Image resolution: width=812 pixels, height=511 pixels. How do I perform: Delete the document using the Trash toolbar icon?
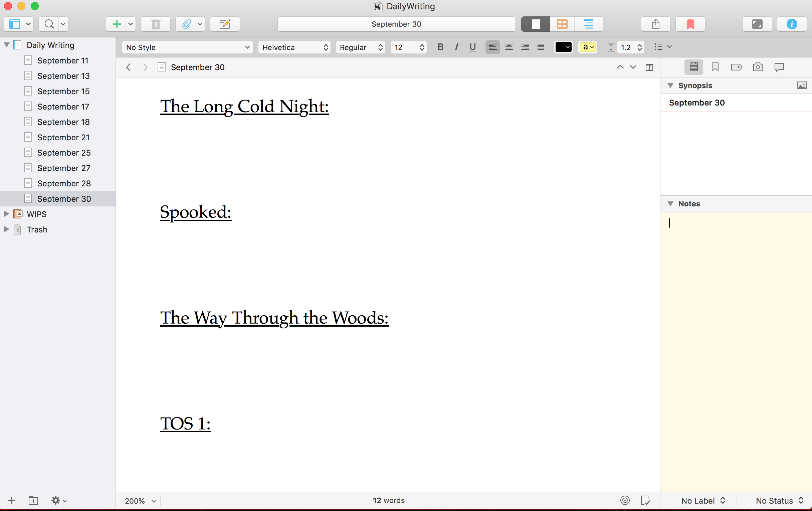coord(156,24)
